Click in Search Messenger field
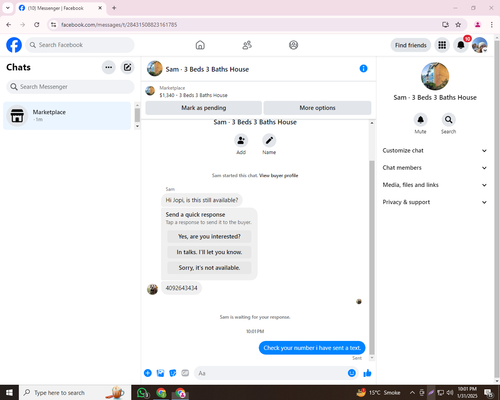 (70, 87)
